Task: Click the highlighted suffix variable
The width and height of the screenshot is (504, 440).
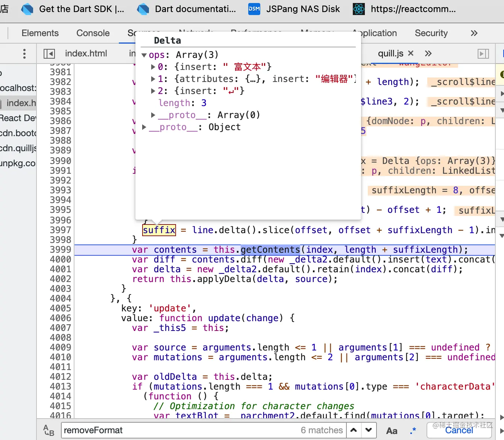Action: (x=159, y=230)
